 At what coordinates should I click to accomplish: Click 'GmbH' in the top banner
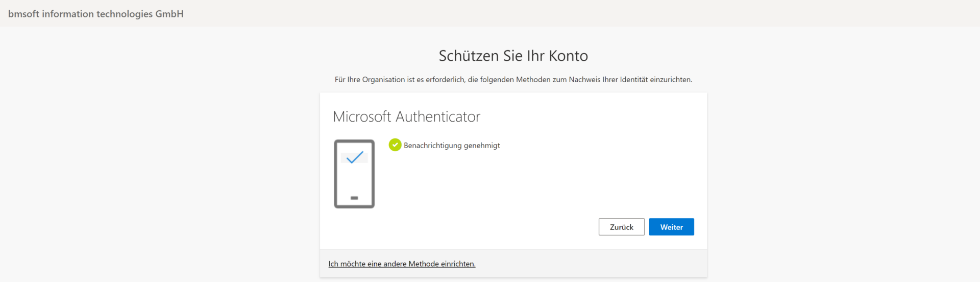[169, 14]
